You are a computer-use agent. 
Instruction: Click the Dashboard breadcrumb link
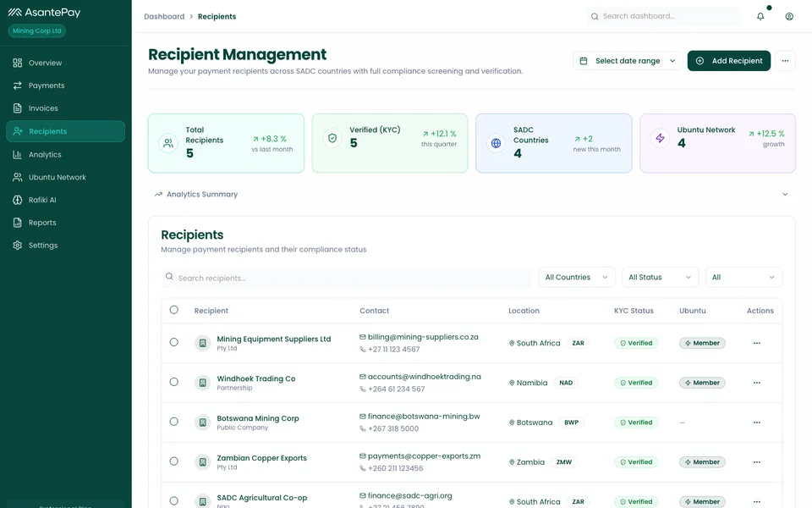pyautogui.click(x=164, y=17)
